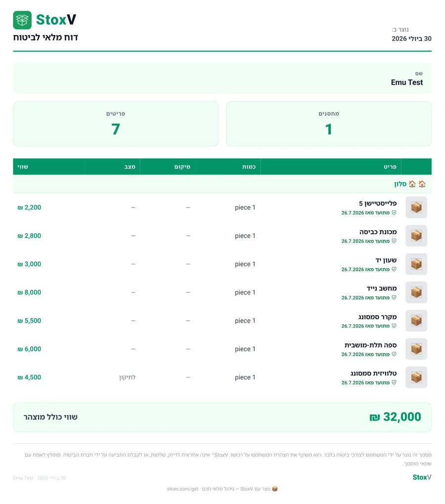Click the box icon next to מחשב נייד
The height and width of the screenshot is (504, 445).
[416, 292]
